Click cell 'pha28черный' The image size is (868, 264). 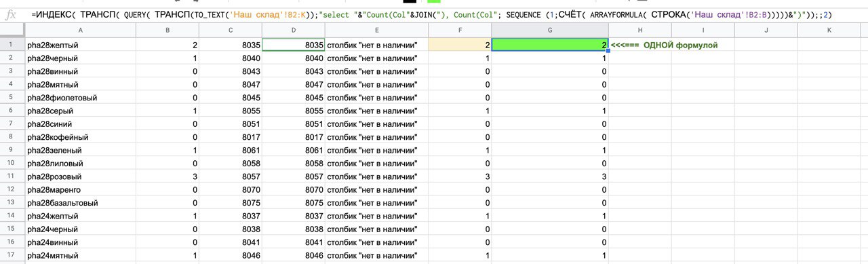click(81, 58)
